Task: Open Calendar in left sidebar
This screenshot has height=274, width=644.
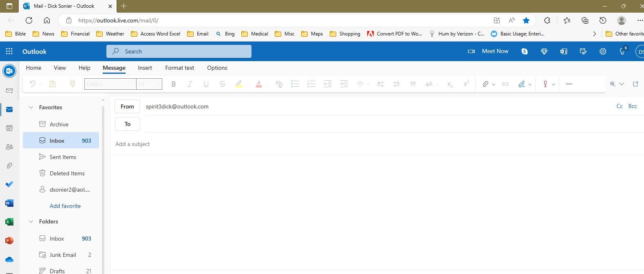Action: tap(9, 128)
